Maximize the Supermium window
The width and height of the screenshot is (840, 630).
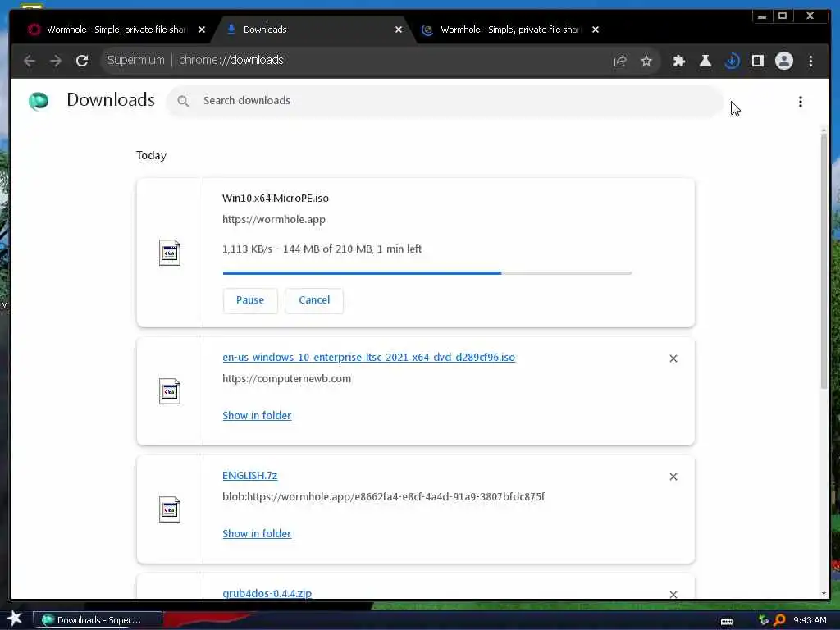point(783,16)
